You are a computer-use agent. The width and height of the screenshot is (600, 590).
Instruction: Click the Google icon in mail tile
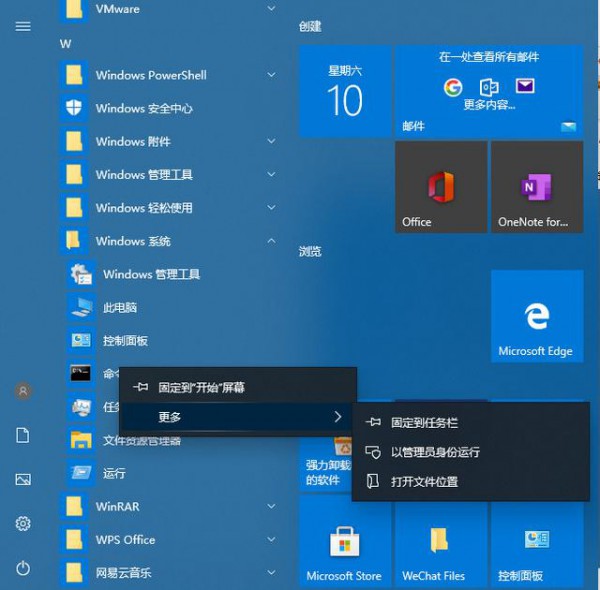click(x=453, y=87)
